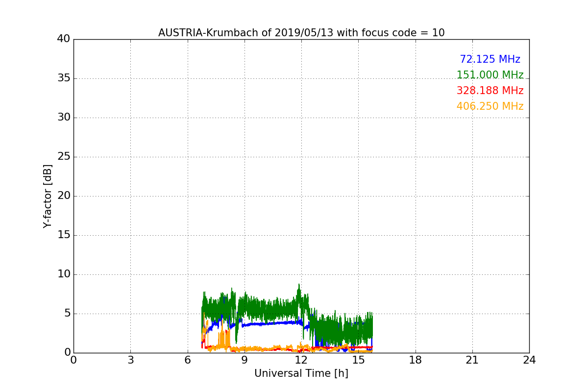The height and width of the screenshot is (392, 588).
Task: Click the 'Y-factor [dB]' axis label
Action: pos(48,196)
